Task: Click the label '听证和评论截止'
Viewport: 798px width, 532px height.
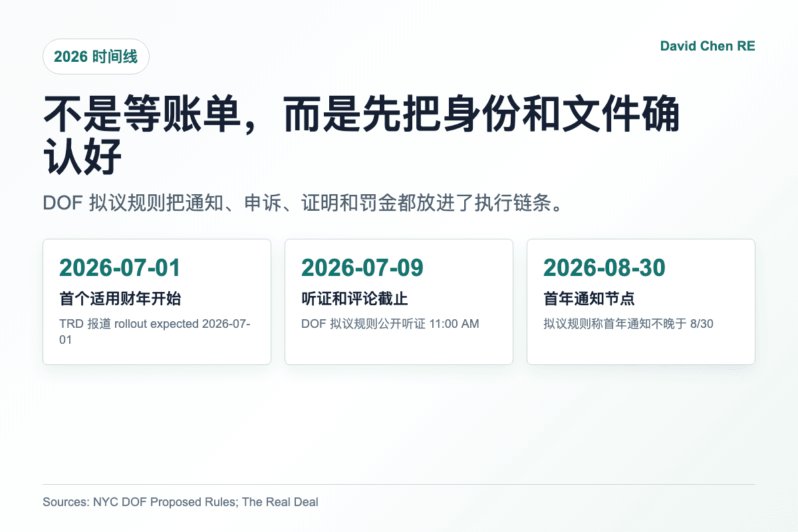Action: click(354, 299)
